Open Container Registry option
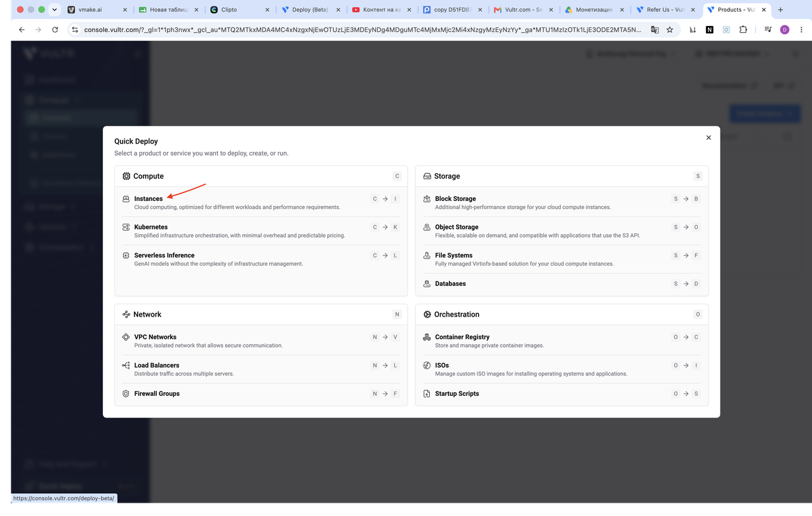 562,341
